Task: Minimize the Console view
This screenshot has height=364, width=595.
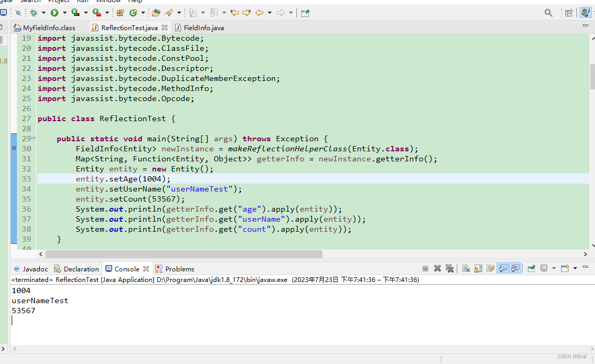Action: 585,267
